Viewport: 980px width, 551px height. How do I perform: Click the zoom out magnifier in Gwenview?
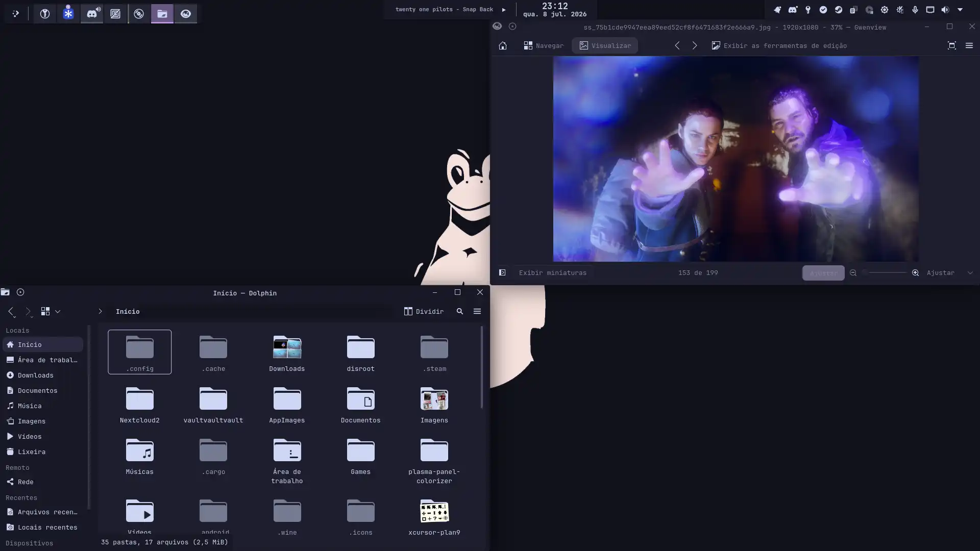click(x=853, y=273)
